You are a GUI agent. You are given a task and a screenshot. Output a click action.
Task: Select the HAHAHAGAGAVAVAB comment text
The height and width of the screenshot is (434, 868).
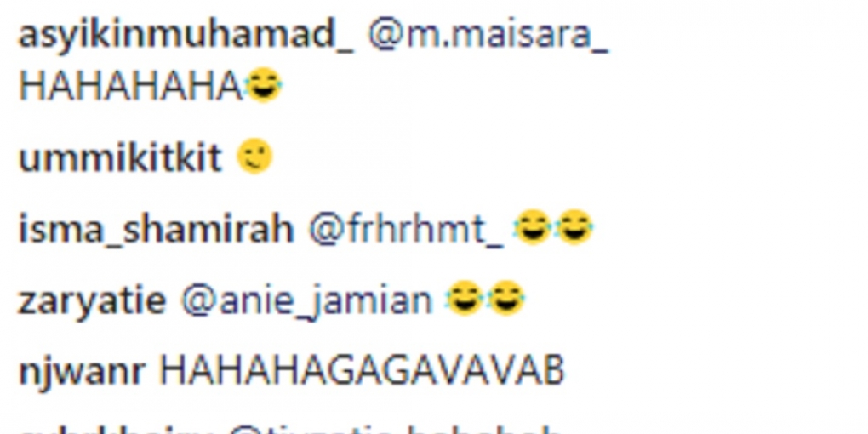pos(362,370)
